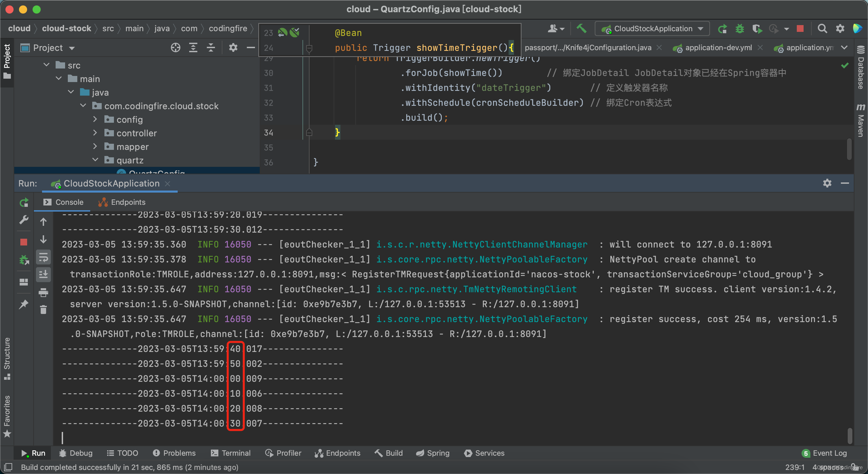Open the Terminal tool window
This screenshot has width=868, height=474.
231,453
